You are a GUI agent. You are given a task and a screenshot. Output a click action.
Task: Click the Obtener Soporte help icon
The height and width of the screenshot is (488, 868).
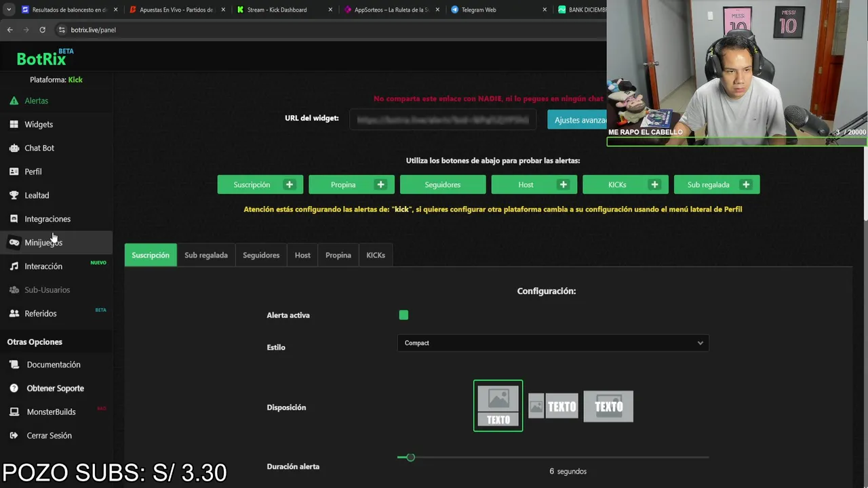14,388
